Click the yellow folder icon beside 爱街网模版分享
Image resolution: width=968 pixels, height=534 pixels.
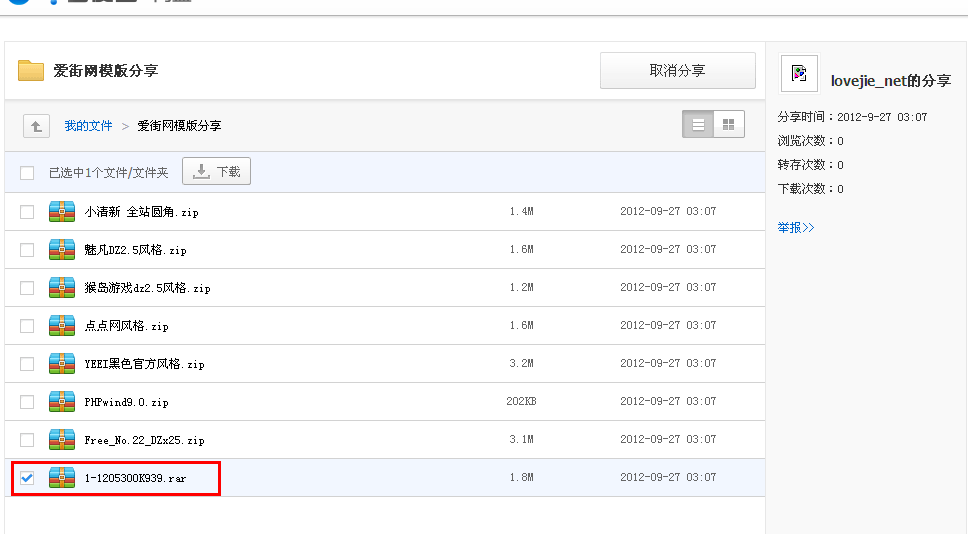pyautogui.click(x=31, y=70)
